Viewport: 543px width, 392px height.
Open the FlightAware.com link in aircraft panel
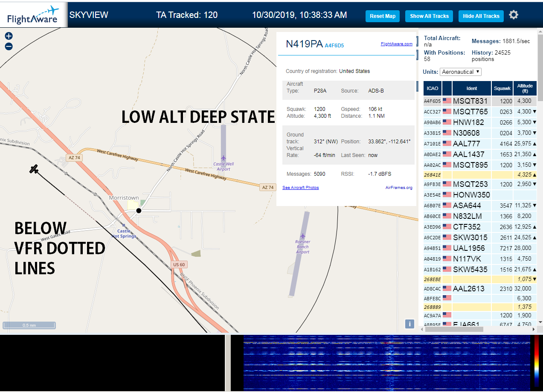coord(397,44)
